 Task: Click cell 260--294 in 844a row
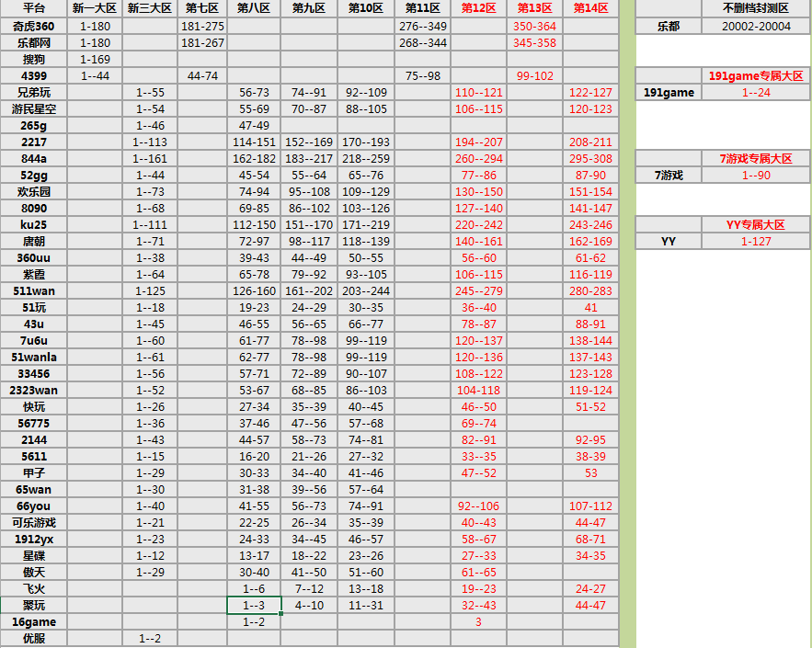pos(478,158)
